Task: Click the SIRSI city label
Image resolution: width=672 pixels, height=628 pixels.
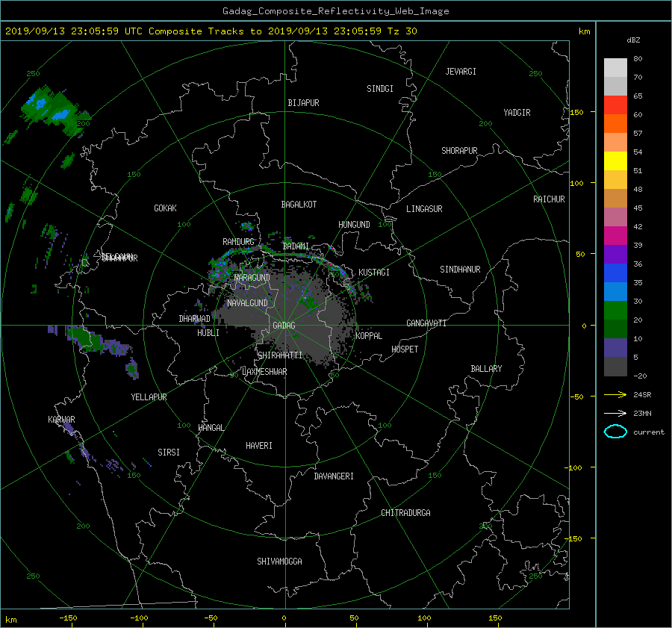Action: pos(169,453)
